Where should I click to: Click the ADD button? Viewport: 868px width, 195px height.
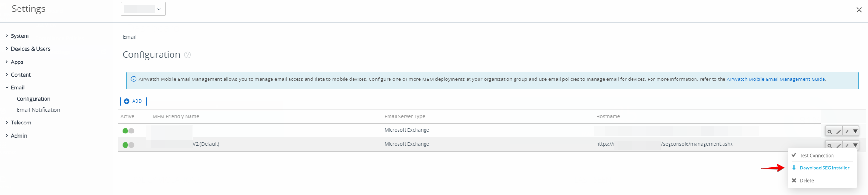133,101
